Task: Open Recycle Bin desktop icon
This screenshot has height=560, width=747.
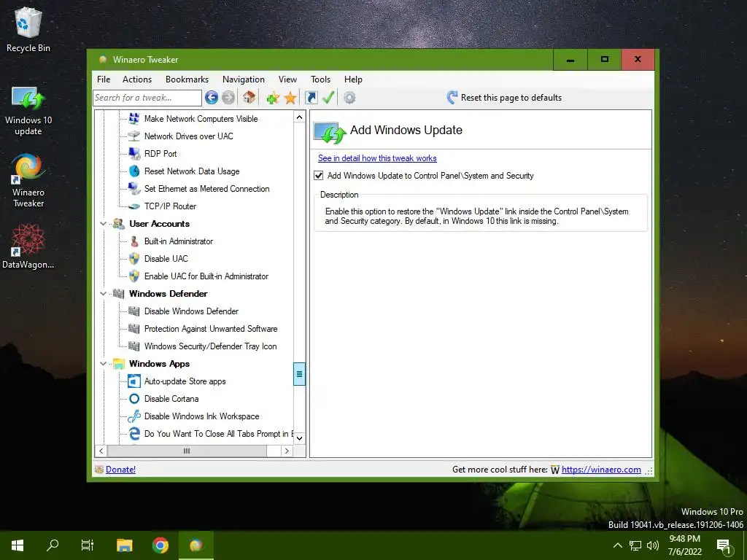Action: pos(28,29)
